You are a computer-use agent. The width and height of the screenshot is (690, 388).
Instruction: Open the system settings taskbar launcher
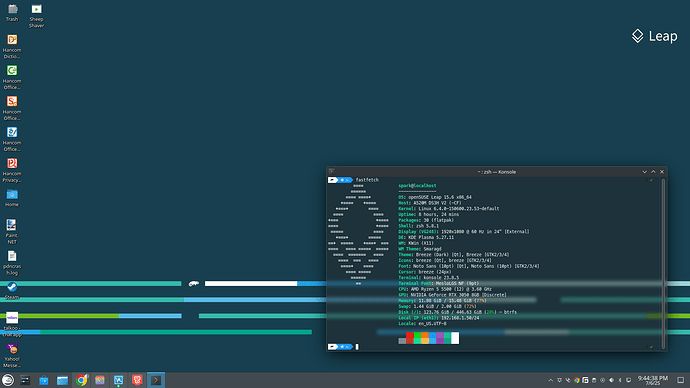(25, 380)
